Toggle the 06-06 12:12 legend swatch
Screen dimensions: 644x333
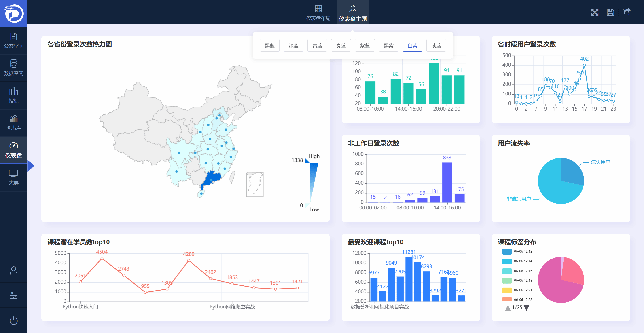tap(507, 251)
